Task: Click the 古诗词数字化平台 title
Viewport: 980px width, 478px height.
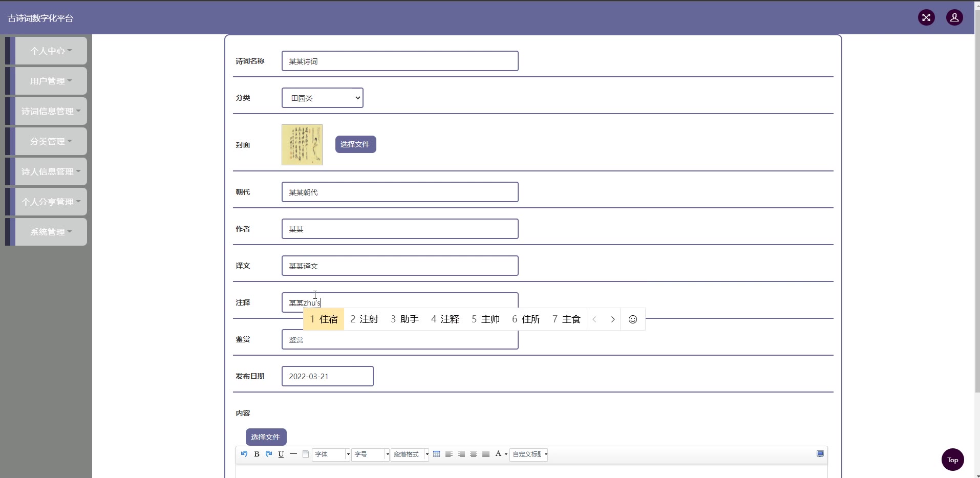Action: (40, 18)
